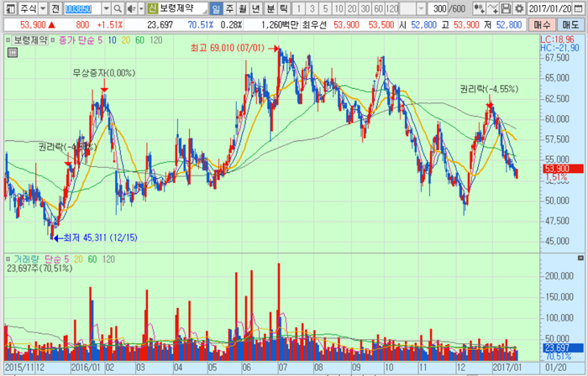Select the 일 (daily) period toggle
This screenshot has width=588, height=376.
pyautogui.click(x=217, y=8)
